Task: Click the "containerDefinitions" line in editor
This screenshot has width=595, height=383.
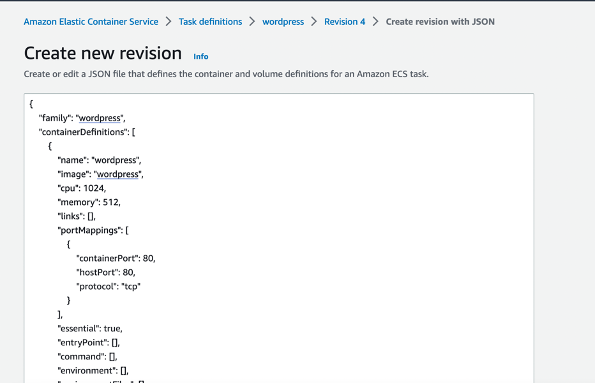Action: (x=87, y=132)
